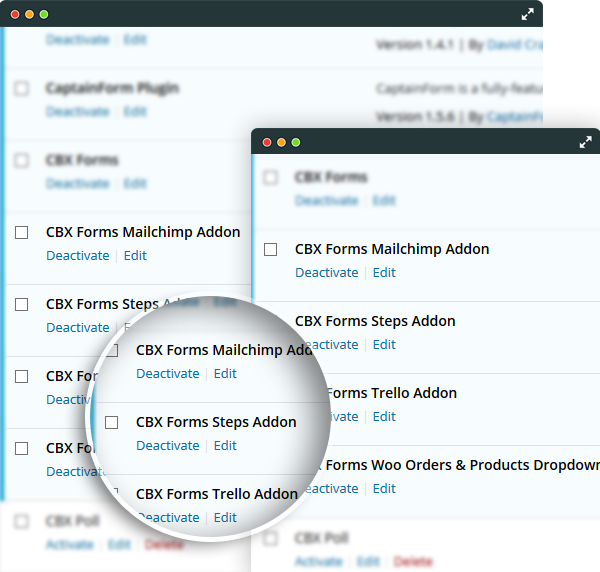Edit CBX Forms in the front window
The image size is (600, 572).
(x=384, y=200)
